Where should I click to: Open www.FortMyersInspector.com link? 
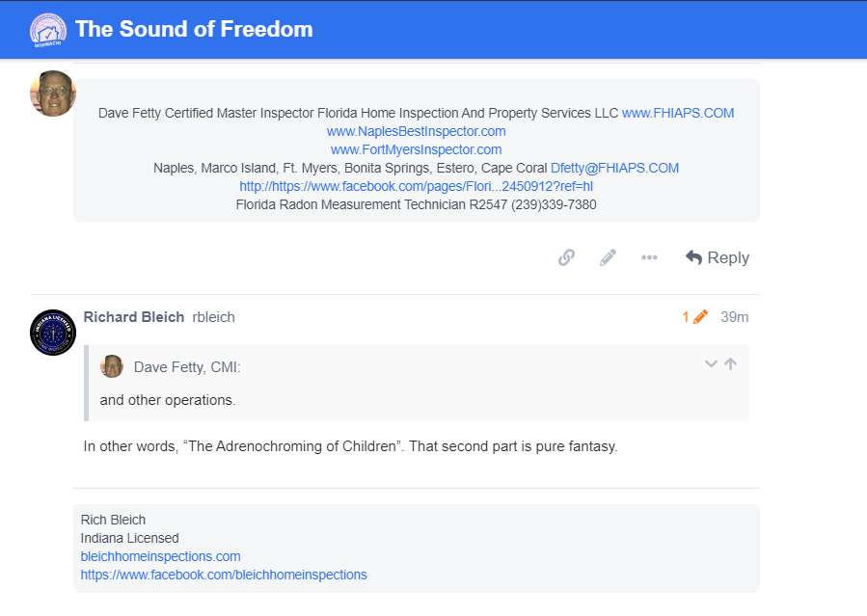coord(416,149)
